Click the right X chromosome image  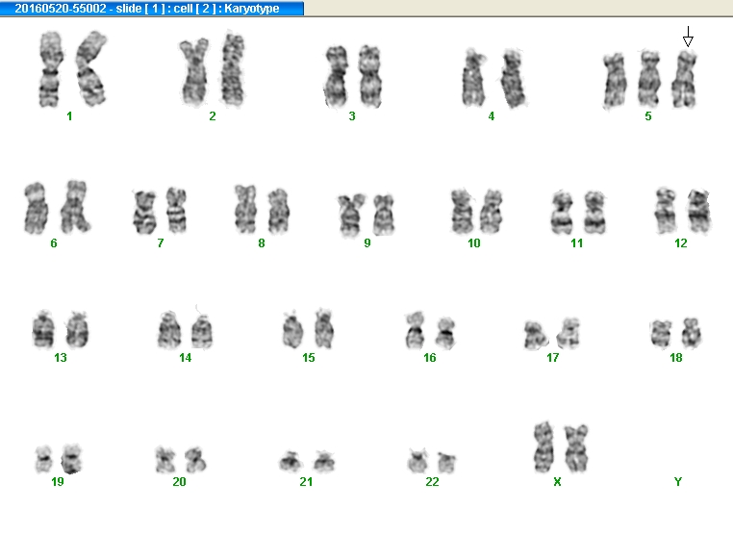576,448
